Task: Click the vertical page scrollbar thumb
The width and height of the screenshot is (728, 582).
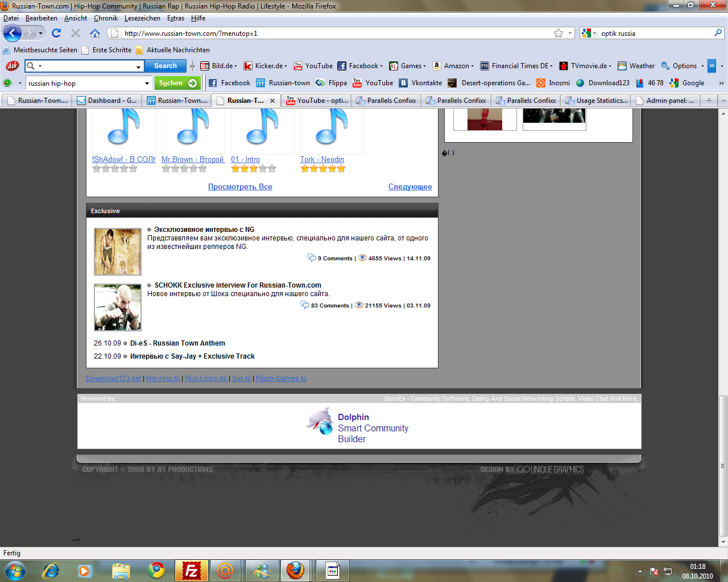Action: click(x=723, y=466)
